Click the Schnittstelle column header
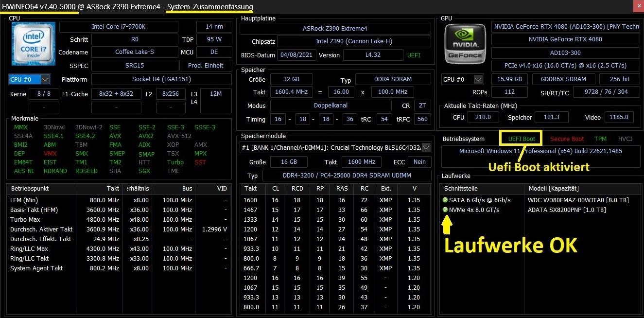This screenshot has height=318, width=644. pos(482,188)
